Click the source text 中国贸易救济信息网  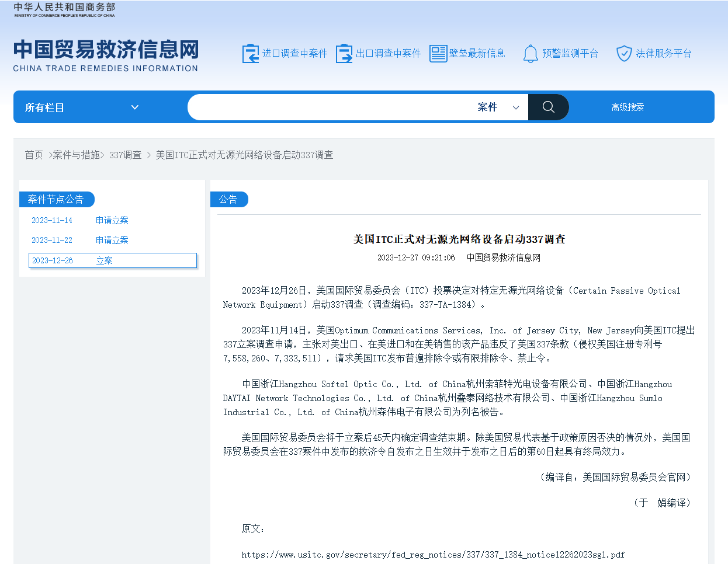(x=504, y=257)
